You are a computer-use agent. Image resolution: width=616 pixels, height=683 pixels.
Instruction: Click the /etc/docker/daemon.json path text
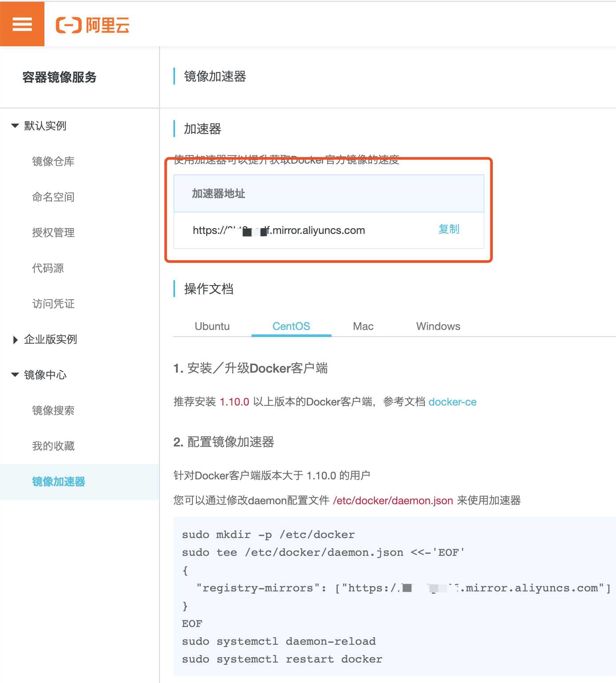[393, 501]
